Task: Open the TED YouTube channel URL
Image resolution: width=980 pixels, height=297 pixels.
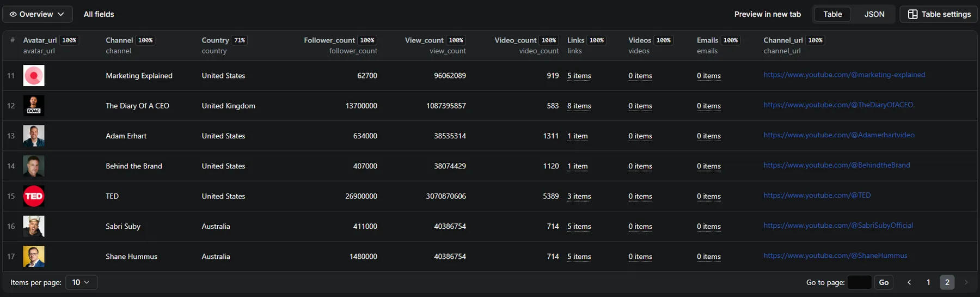Action: pos(817,195)
